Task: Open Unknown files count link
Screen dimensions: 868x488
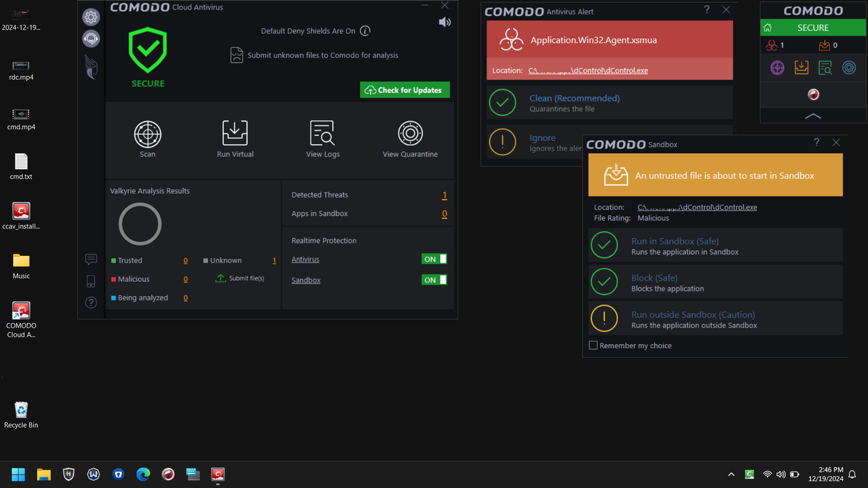Action: (x=274, y=261)
